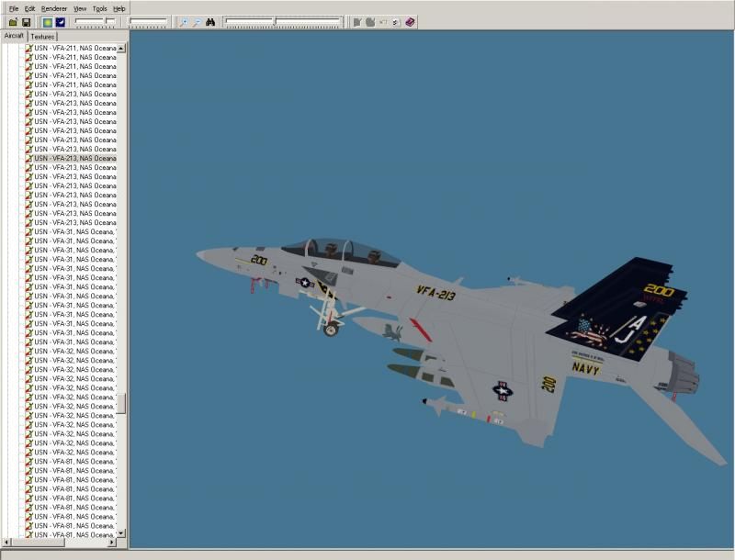Click the aircraft list scroll up arrow
The width and height of the screenshot is (735, 560).
click(x=121, y=49)
